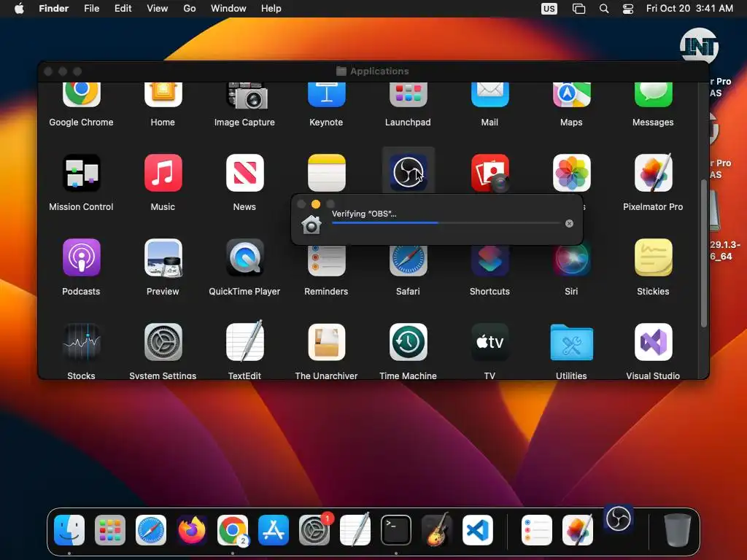
Task: Open Safari in the Applications window
Action: tap(409, 261)
